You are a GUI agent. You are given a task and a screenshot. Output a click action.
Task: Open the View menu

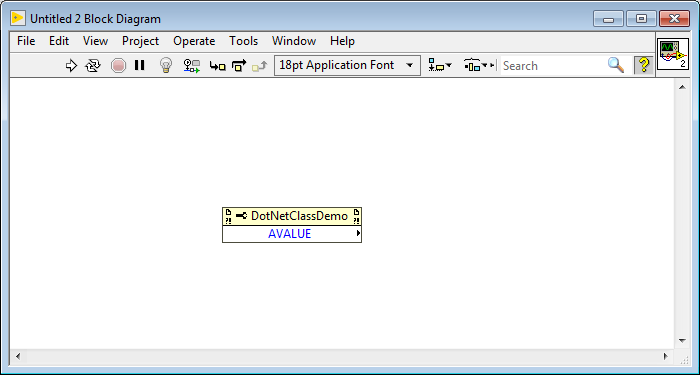pyautogui.click(x=95, y=41)
